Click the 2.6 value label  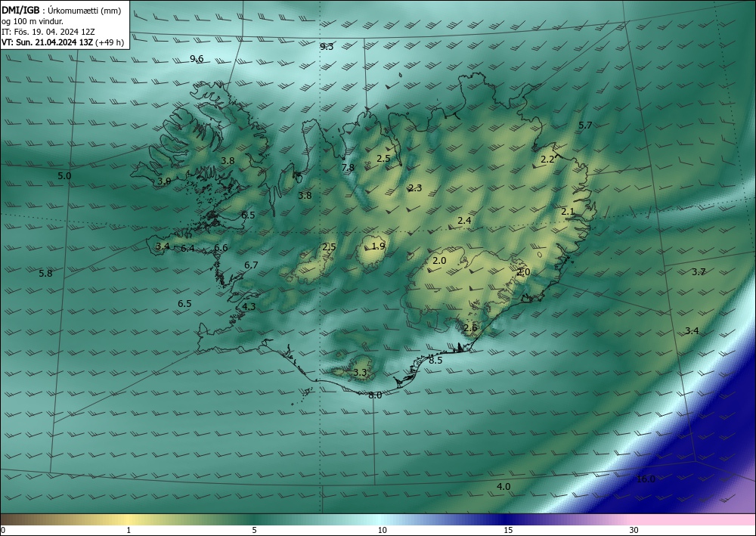470,328
